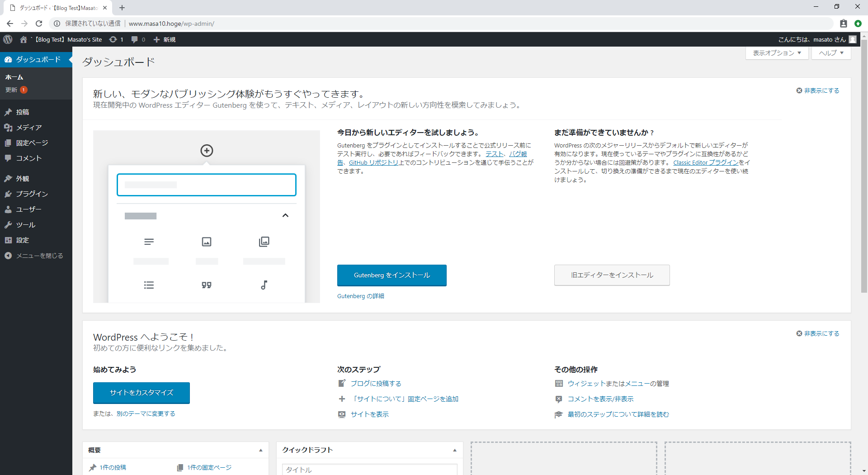Click the quote block icon in Gutenberg preview

coord(207,285)
